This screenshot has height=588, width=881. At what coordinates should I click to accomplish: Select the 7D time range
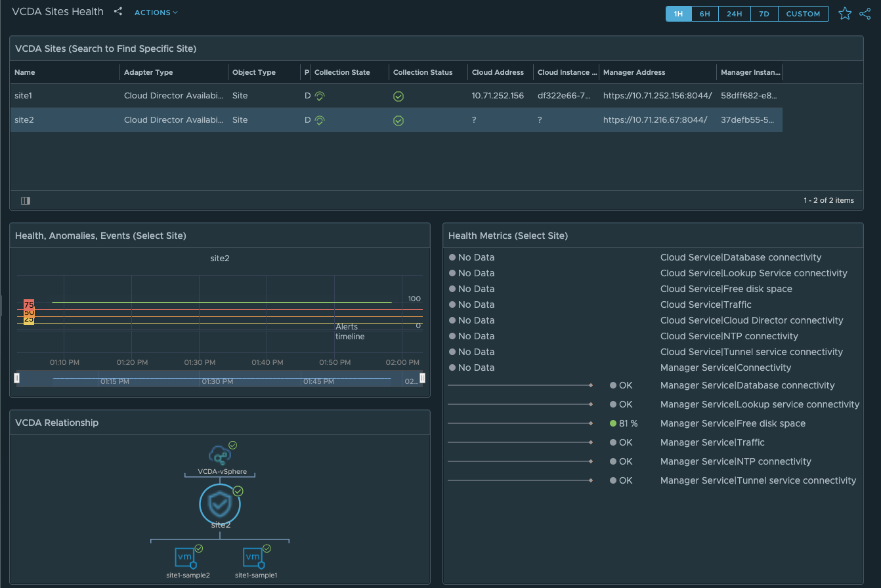tap(764, 14)
